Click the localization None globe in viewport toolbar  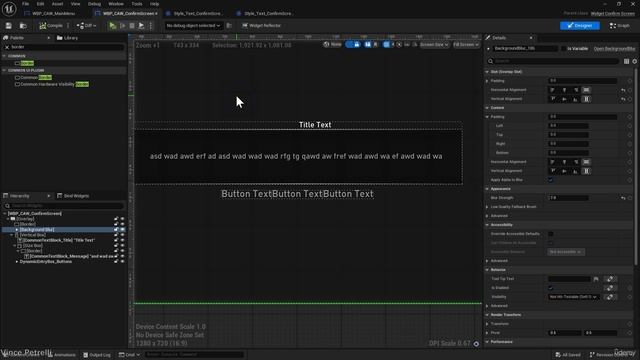332,44
